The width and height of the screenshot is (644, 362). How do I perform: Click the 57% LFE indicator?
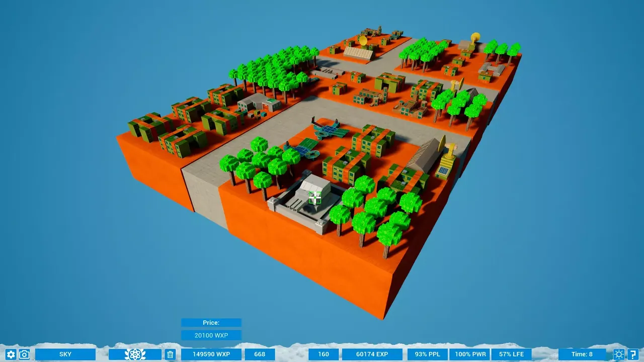click(x=511, y=354)
